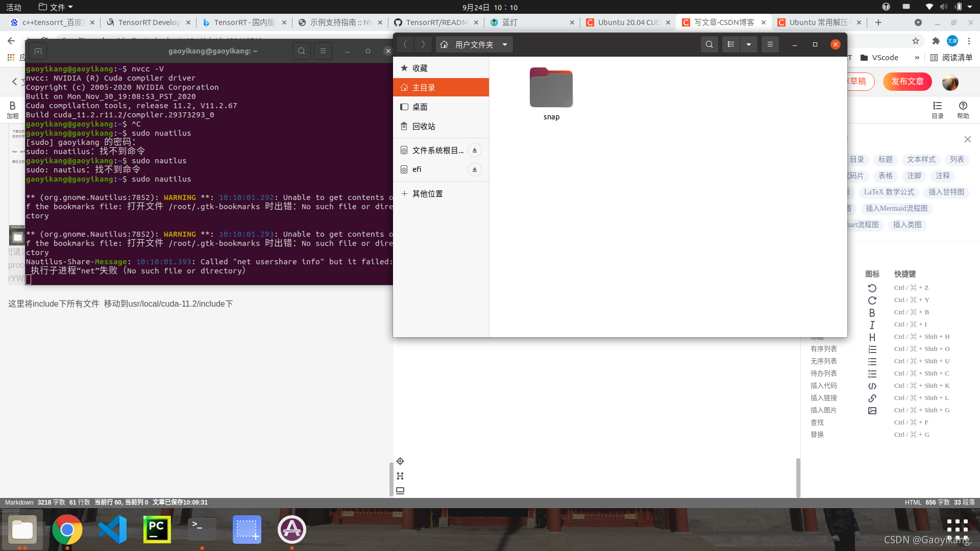This screenshot has height=551, width=980.
Task: Launch Visual Studio Code from dock
Action: pyautogui.click(x=112, y=530)
